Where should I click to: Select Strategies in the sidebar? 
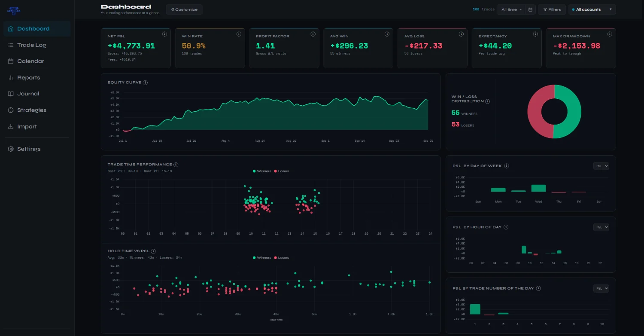(37, 110)
